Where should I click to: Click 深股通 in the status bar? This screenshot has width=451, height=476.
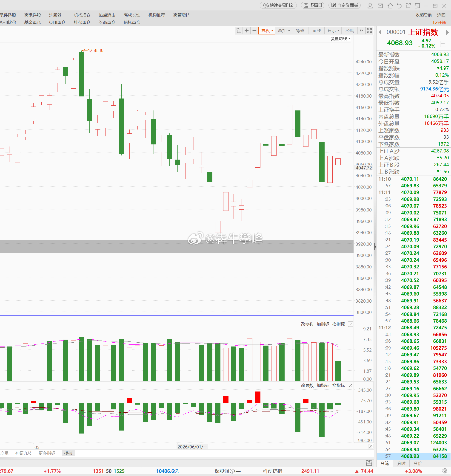coord(222,471)
